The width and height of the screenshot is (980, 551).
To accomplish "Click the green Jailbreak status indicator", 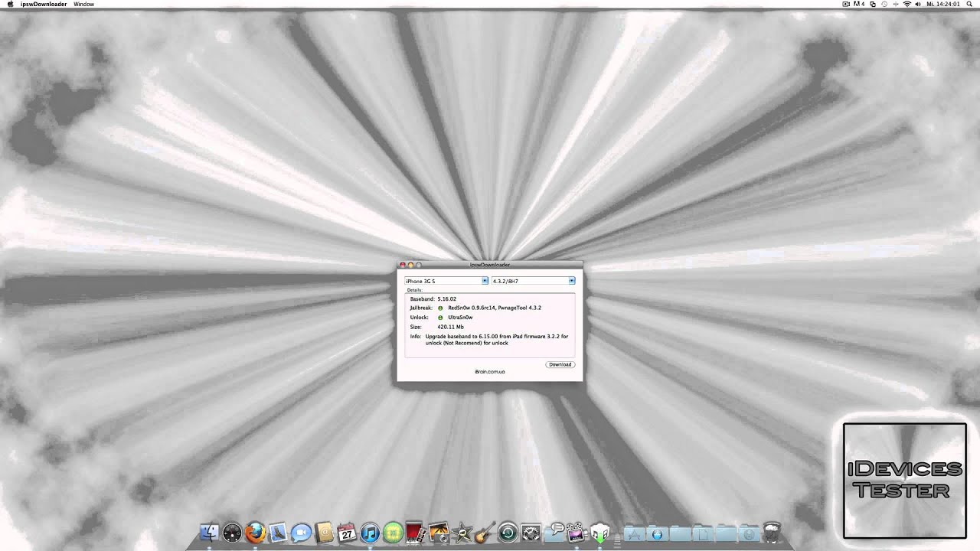I will (440, 308).
